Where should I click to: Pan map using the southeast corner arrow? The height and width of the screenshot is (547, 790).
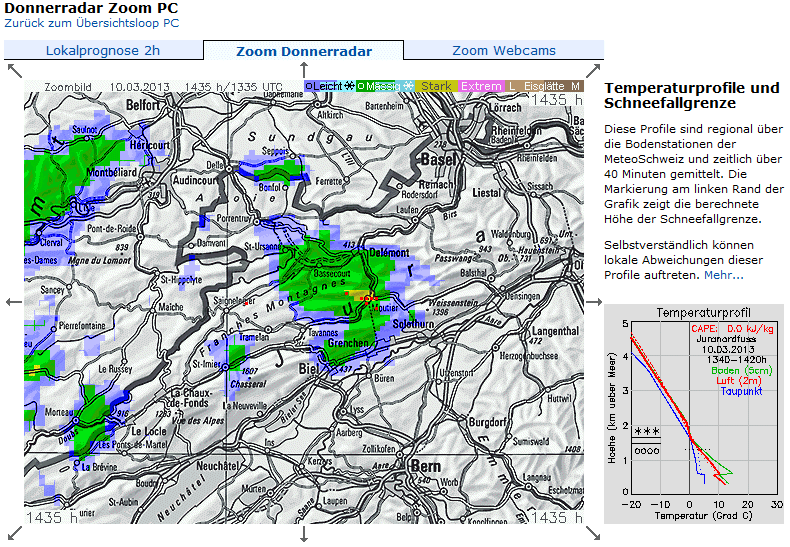[593, 532]
